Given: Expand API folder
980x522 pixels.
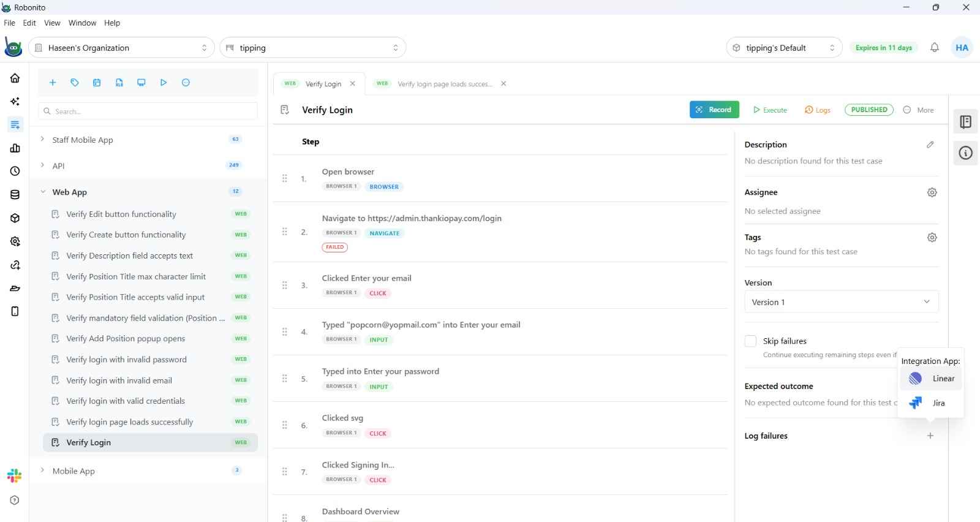Looking at the screenshot, I should click(x=42, y=165).
